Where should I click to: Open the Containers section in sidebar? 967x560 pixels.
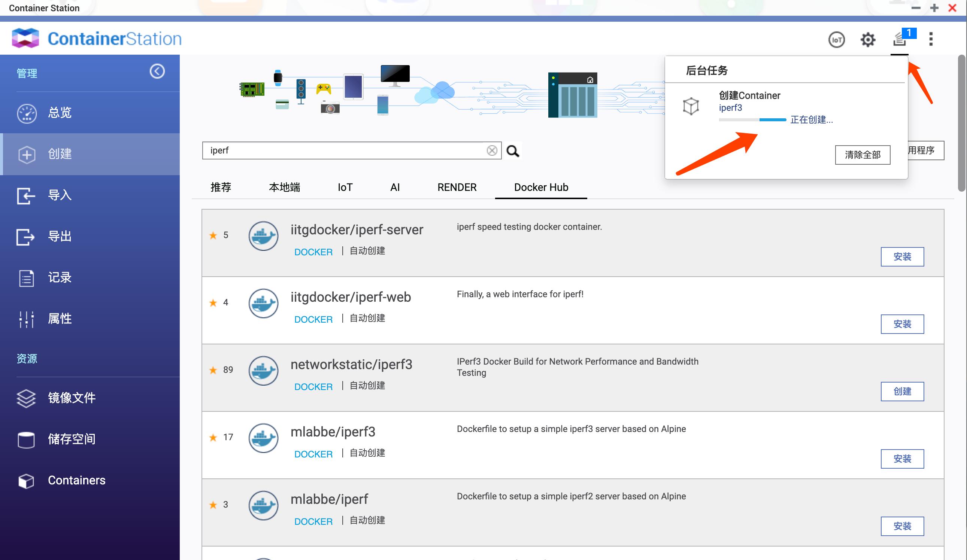point(76,480)
